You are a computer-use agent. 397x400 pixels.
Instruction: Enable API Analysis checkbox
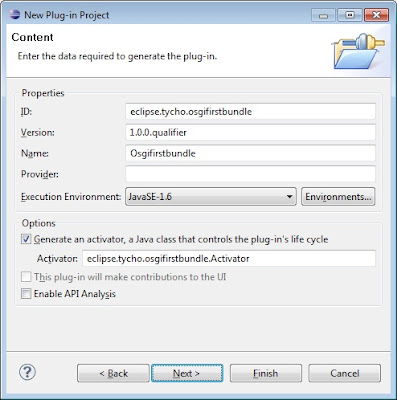coord(26,294)
